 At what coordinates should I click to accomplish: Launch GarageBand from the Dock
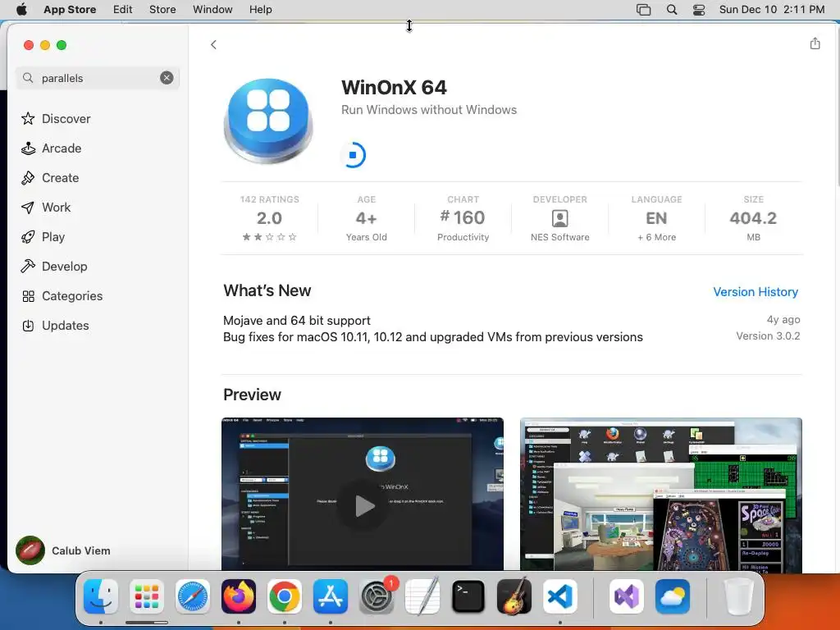(514, 596)
